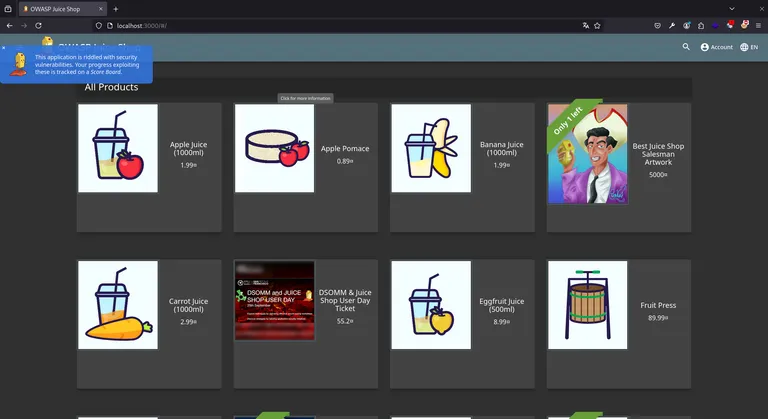Image resolution: width=768 pixels, height=419 pixels.
Task: Open the Apple Pomace product image
Action: click(x=274, y=148)
